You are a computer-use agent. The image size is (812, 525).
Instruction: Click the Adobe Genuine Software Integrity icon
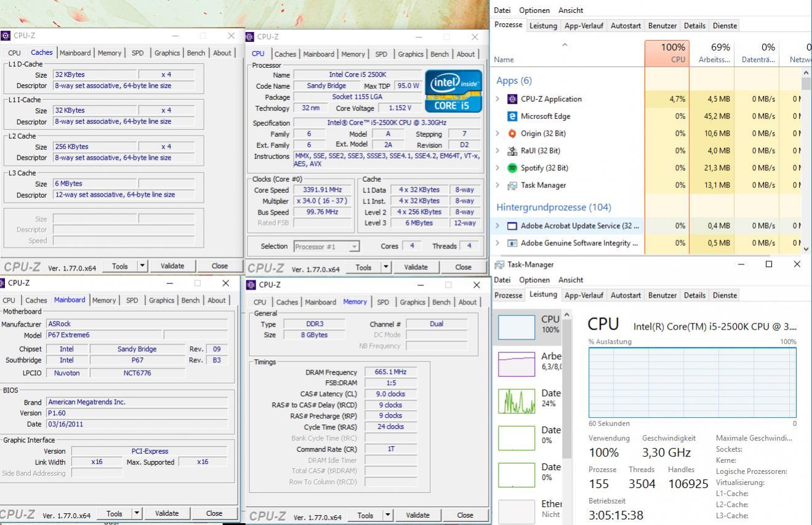tap(512, 243)
